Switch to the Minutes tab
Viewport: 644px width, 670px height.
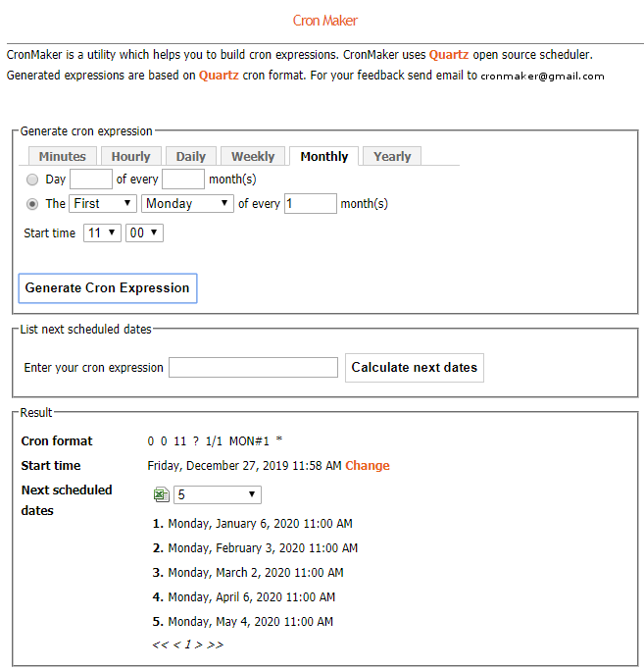coord(63,156)
